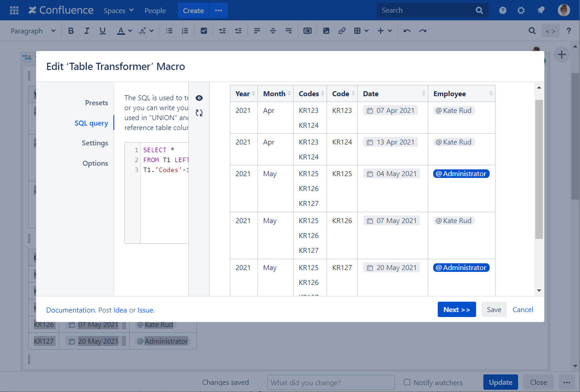580x392 pixels.
Task: Switch to the Presets tab
Action: pyautogui.click(x=96, y=103)
